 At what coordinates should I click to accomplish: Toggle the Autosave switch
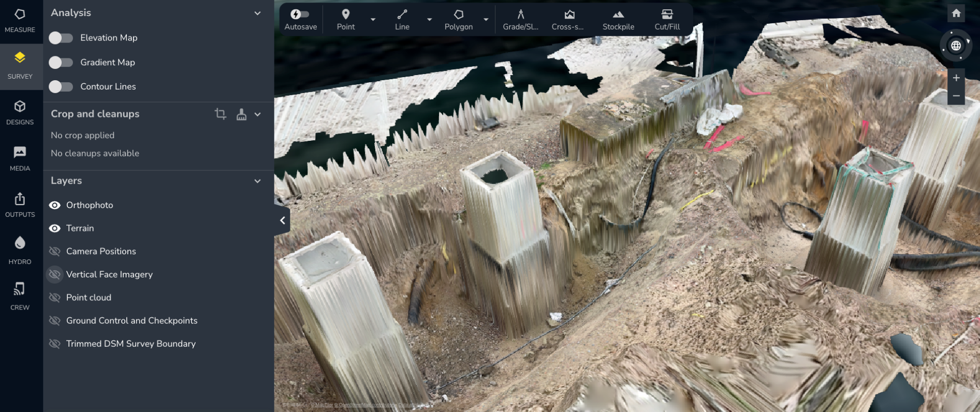pos(300,14)
